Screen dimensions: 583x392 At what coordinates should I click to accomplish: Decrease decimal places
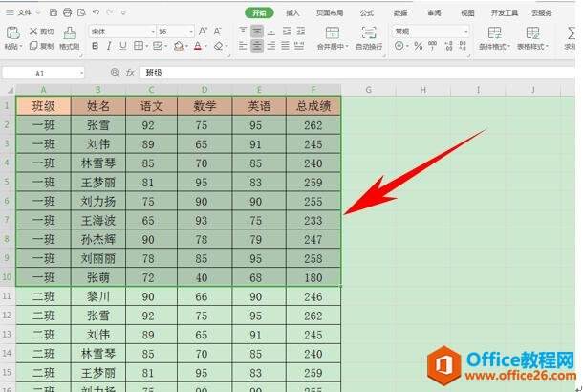click(463, 46)
